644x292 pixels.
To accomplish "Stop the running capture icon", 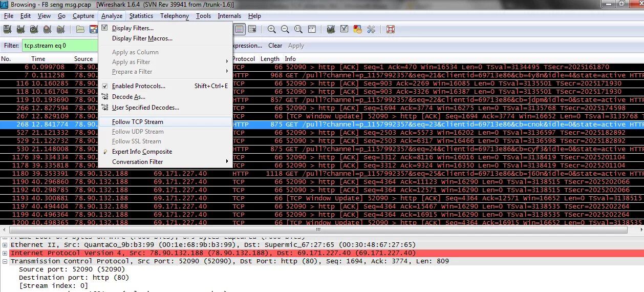I will (x=47, y=29).
